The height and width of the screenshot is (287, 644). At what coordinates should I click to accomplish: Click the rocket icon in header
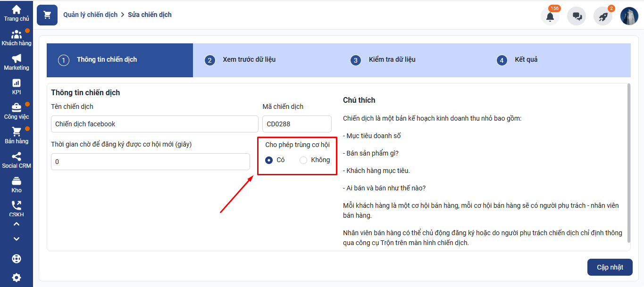tap(603, 16)
